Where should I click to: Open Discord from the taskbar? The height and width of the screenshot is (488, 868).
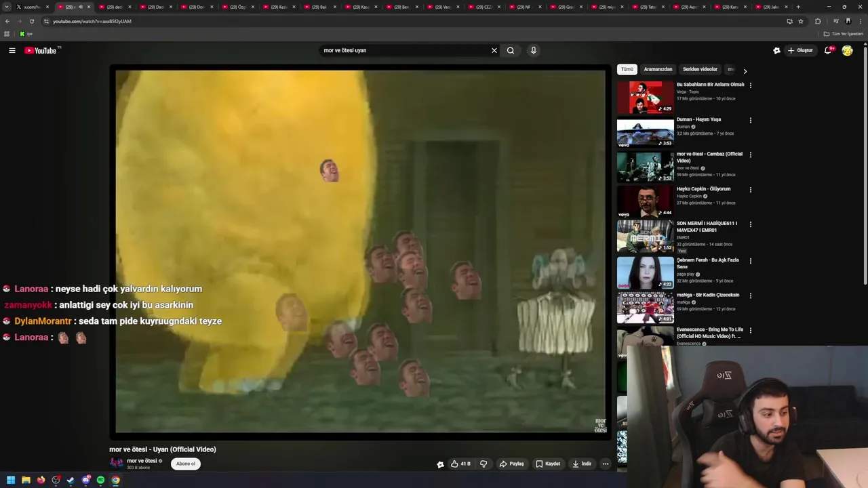[x=85, y=480]
